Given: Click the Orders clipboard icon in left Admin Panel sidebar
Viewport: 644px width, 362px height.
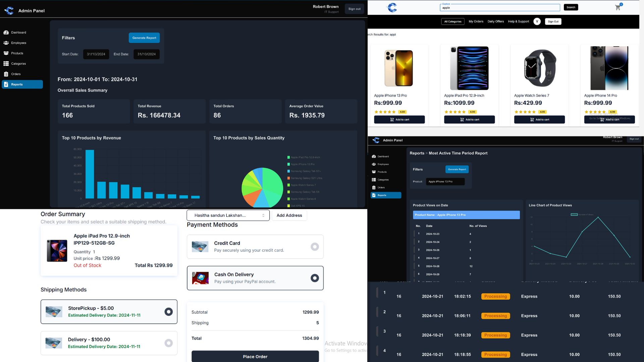Looking at the screenshot, I should pyautogui.click(x=6, y=74).
